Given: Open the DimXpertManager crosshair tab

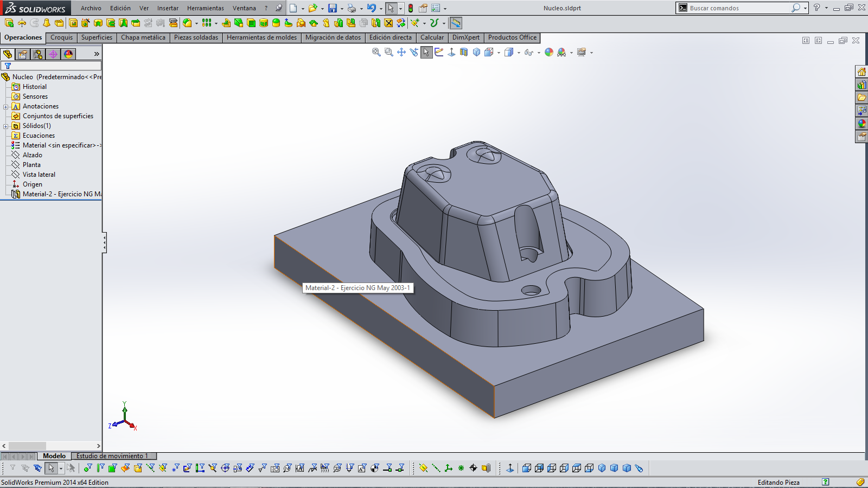Looking at the screenshot, I should [53, 54].
